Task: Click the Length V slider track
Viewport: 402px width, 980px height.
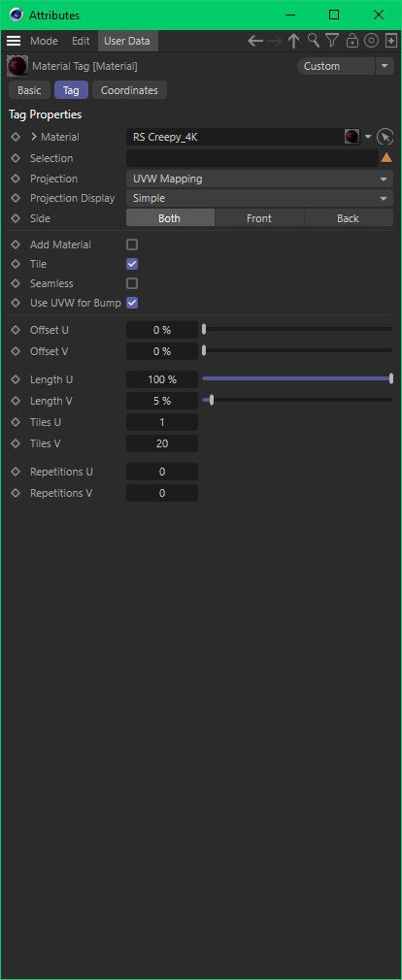Action: 297,400
